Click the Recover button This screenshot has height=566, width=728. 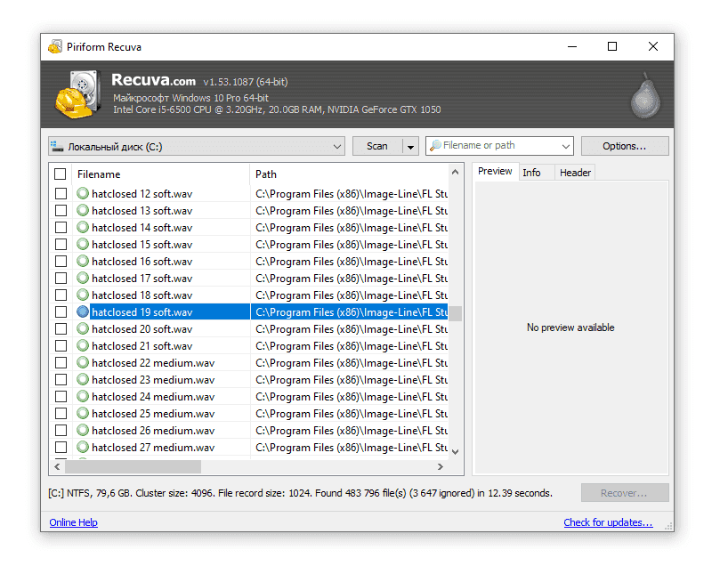(625, 493)
